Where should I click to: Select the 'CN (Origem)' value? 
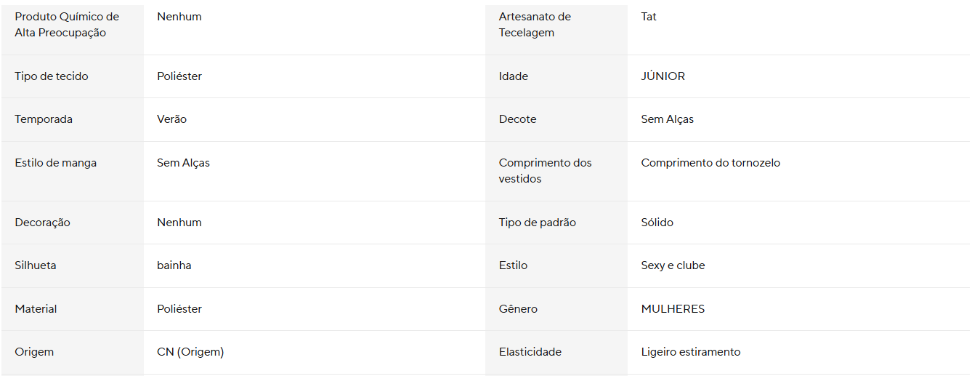(190, 352)
